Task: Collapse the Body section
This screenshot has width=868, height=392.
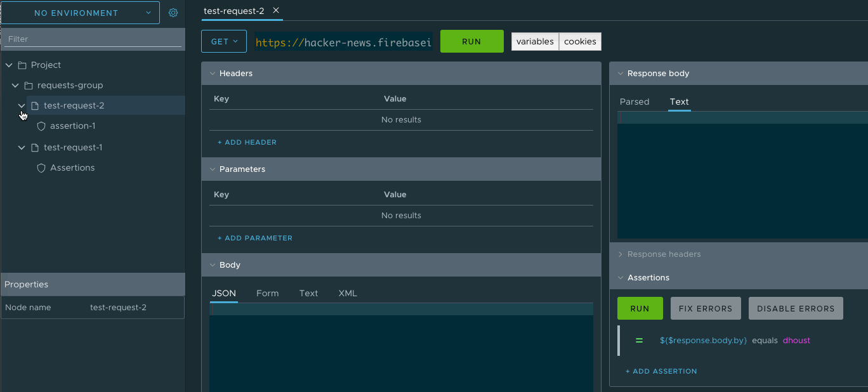Action: [213, 265]
